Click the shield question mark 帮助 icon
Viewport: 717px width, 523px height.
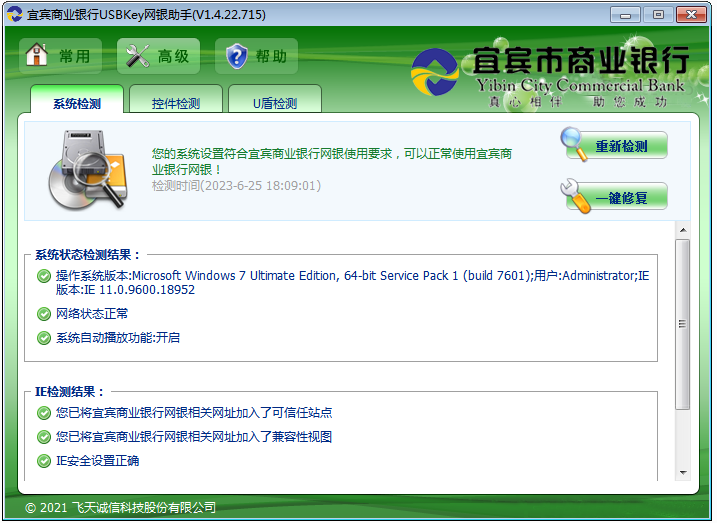pos(237,56)
